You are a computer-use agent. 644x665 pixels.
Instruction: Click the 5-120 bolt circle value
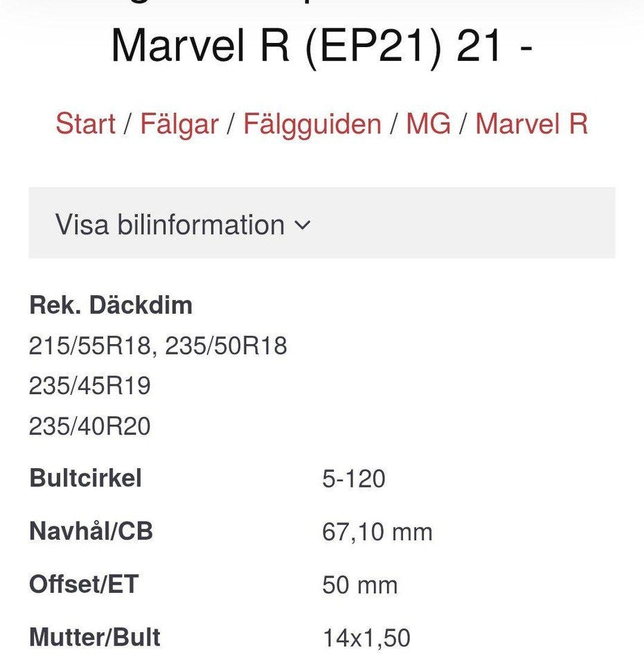pyautogui.click(x=353, y=479)
